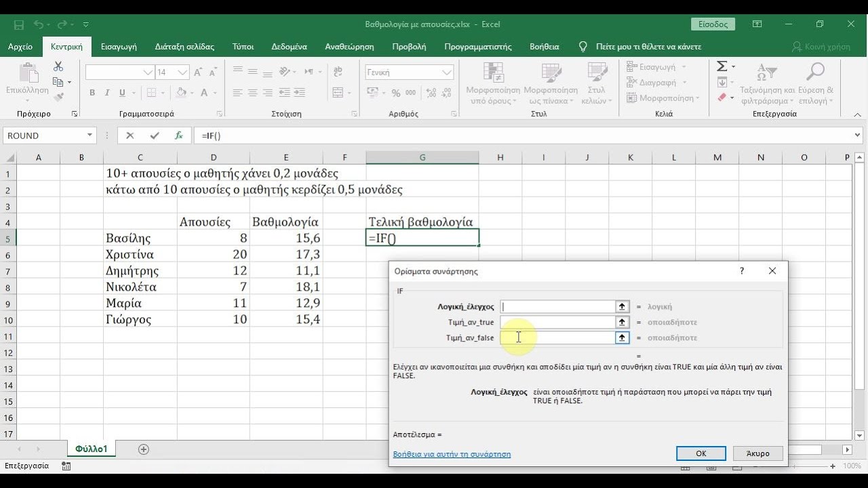The image size is (868, 488).
Task: Open the Μορφοποίηση cells format dropdown
Action: click(x=663, y=98)
